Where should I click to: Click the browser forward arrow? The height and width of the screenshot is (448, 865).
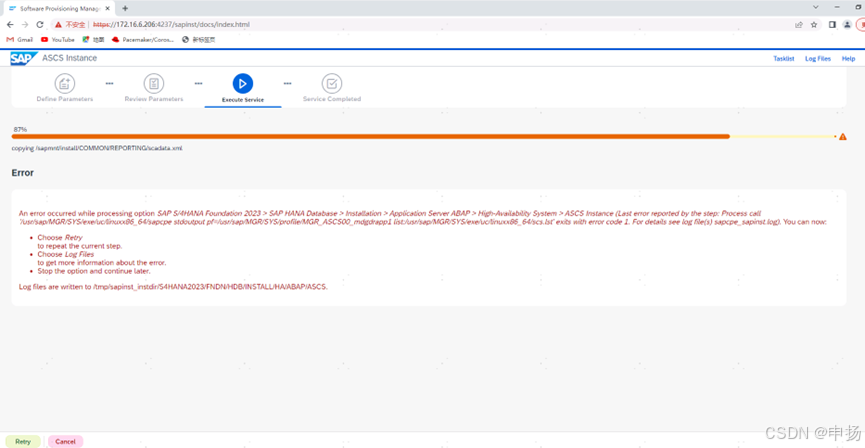point(25,25)
